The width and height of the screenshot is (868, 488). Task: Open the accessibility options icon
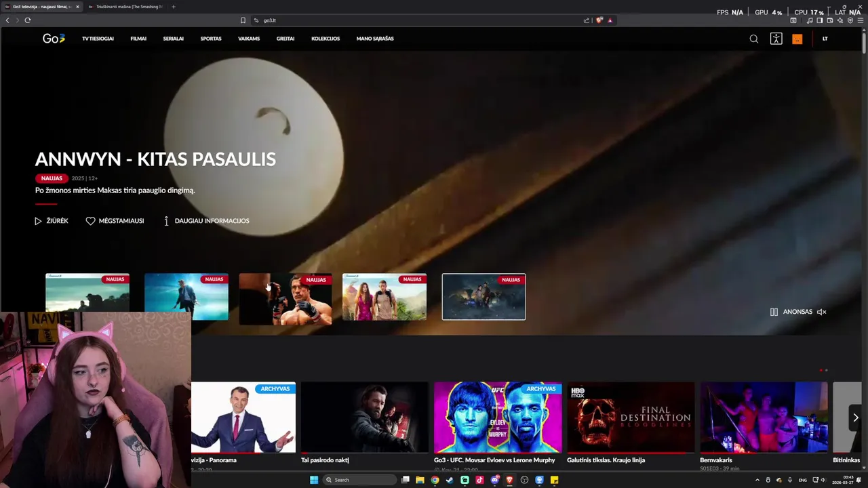(x=776, y=39)
